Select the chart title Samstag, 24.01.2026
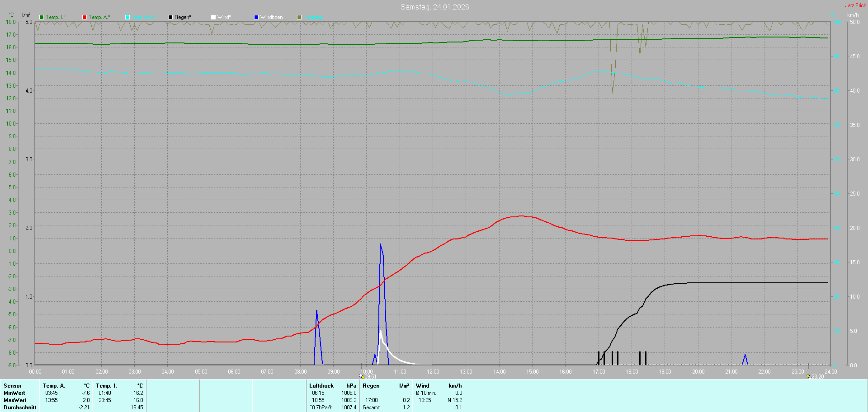 (x=435, y=7)
